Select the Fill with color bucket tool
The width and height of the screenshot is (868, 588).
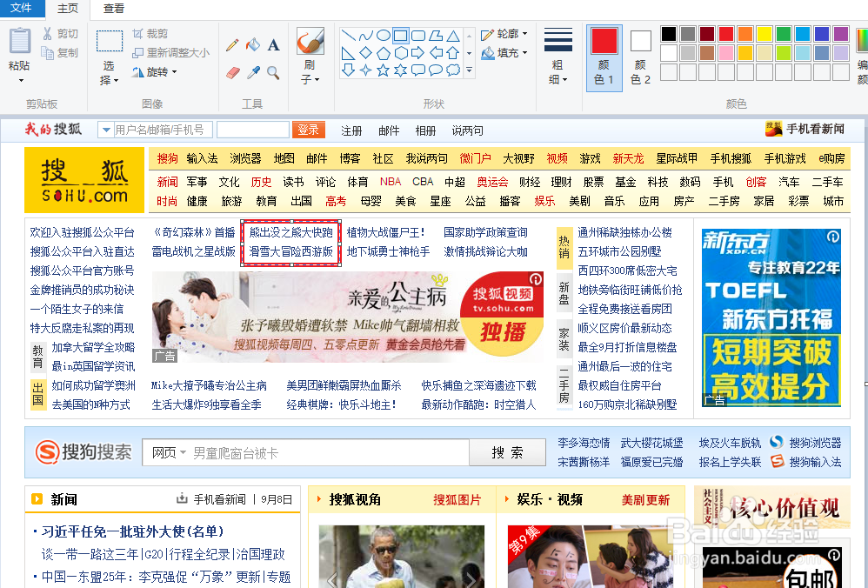point(253,45)
